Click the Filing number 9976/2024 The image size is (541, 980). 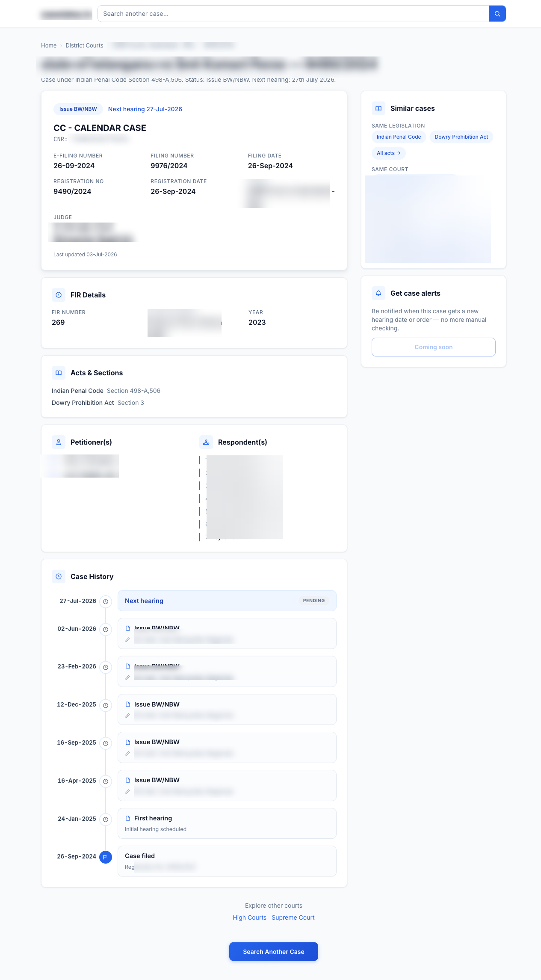pyautogui.click(x=169, y=166)
